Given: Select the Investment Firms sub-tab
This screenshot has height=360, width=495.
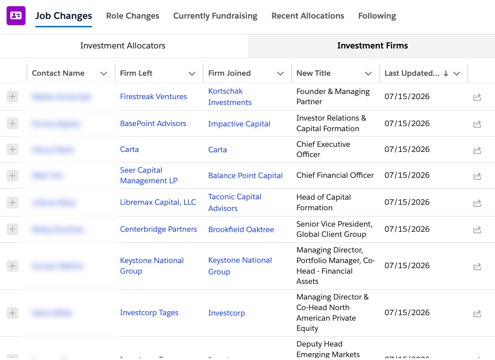Looking at the screenshot, I should (x=372, y=46).
